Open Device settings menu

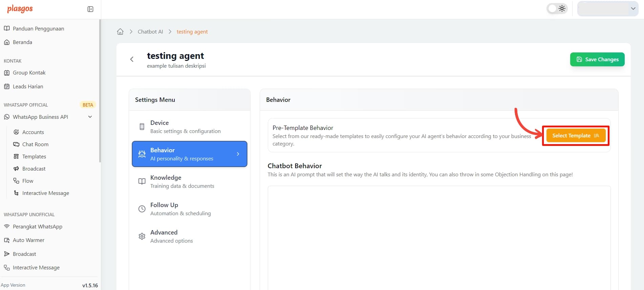pos(190,127)
